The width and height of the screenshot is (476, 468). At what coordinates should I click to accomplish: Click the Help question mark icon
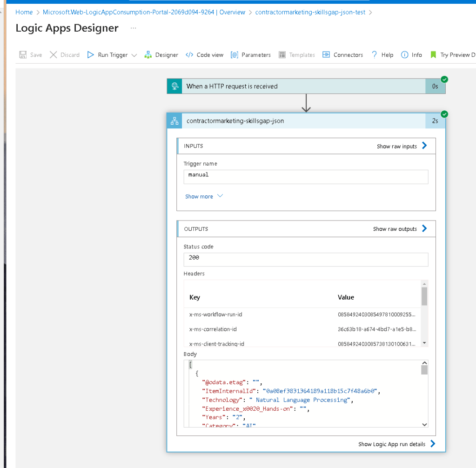(374, 54)
